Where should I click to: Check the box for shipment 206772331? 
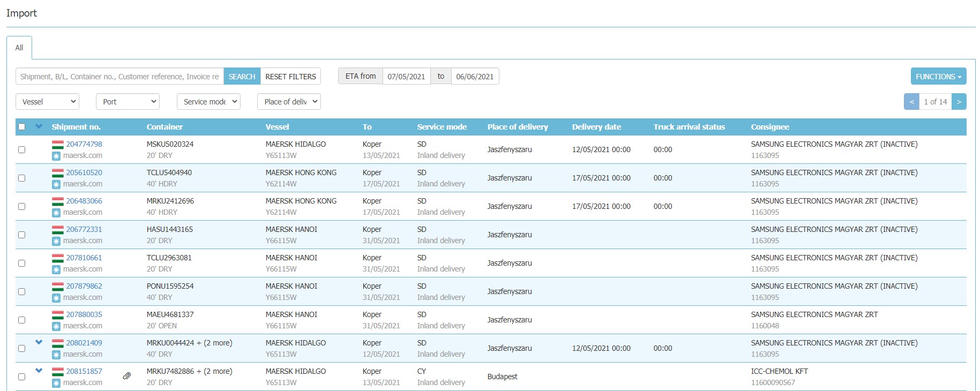[x=22, y=235]
